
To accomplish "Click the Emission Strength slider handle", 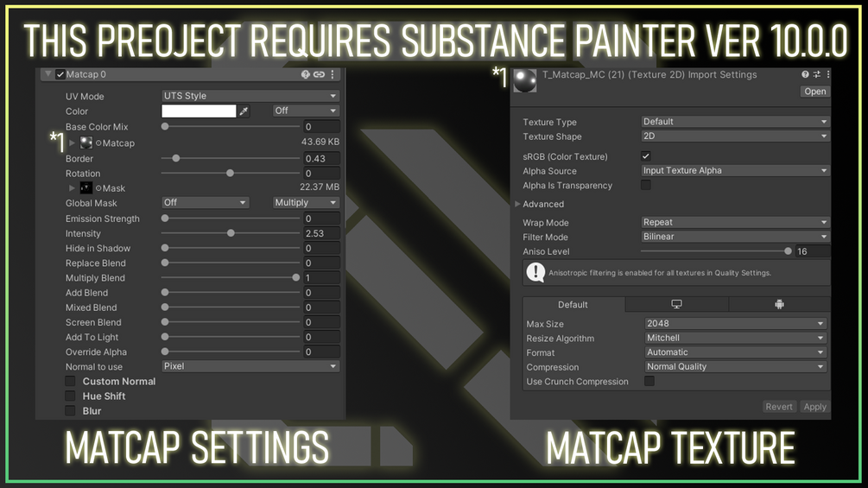I will tap(165, 218).
